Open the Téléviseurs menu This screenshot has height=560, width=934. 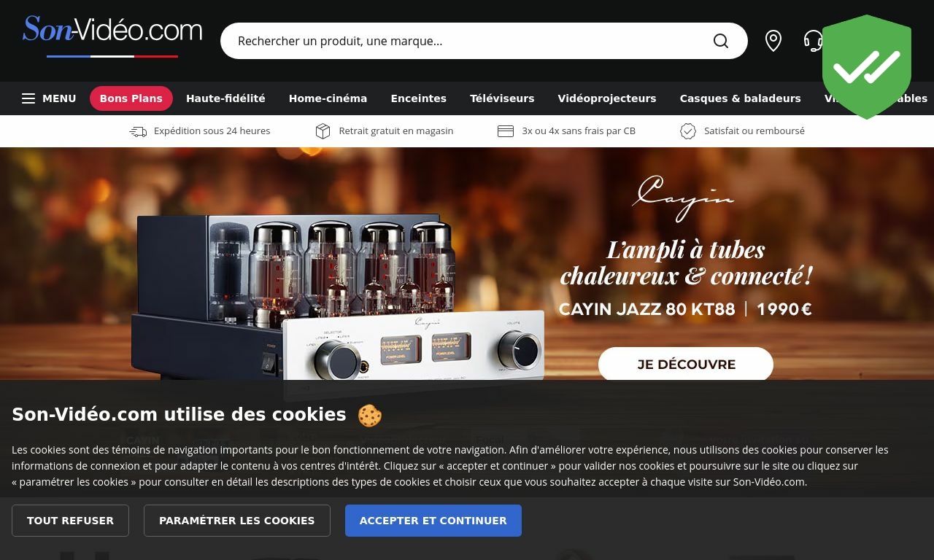[502, 98]
